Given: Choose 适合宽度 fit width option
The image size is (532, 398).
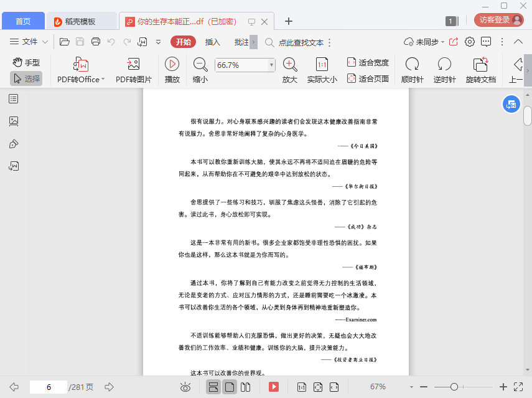Looking at the screenshot, I should (x=368, y=62).
